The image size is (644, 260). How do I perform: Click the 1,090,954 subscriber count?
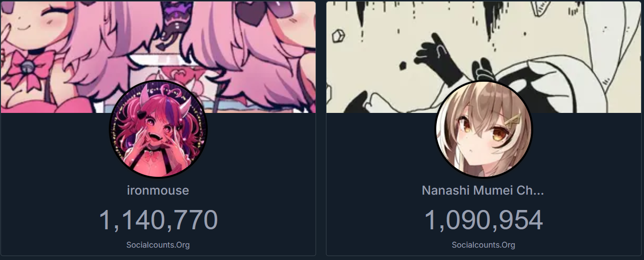pos(483,220)
